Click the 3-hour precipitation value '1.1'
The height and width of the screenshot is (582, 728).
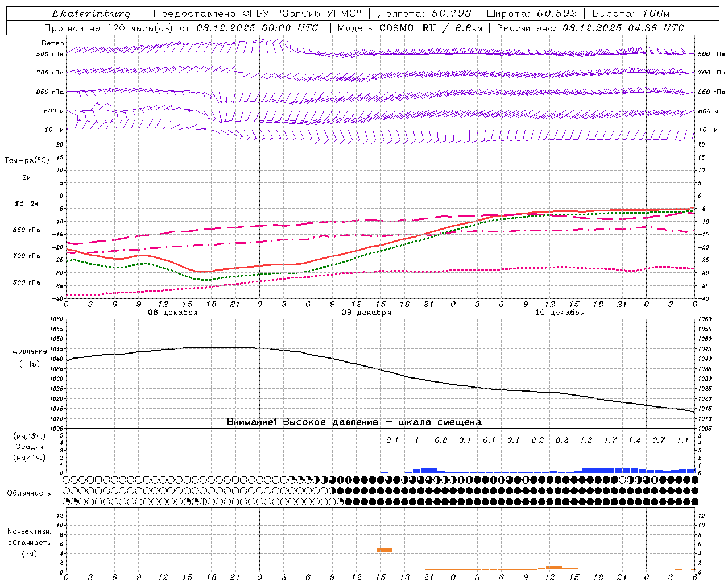tap(682, 440)
